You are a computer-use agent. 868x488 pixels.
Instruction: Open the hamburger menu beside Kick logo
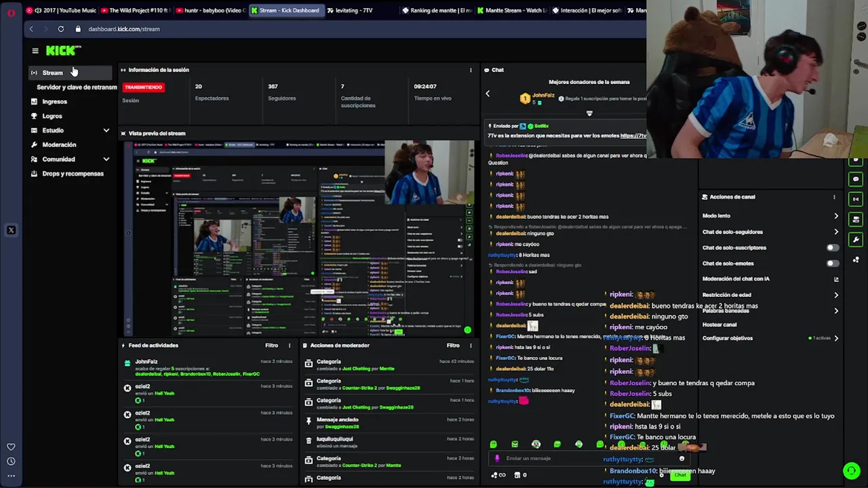pyautogui.click(x=35, y=51)
